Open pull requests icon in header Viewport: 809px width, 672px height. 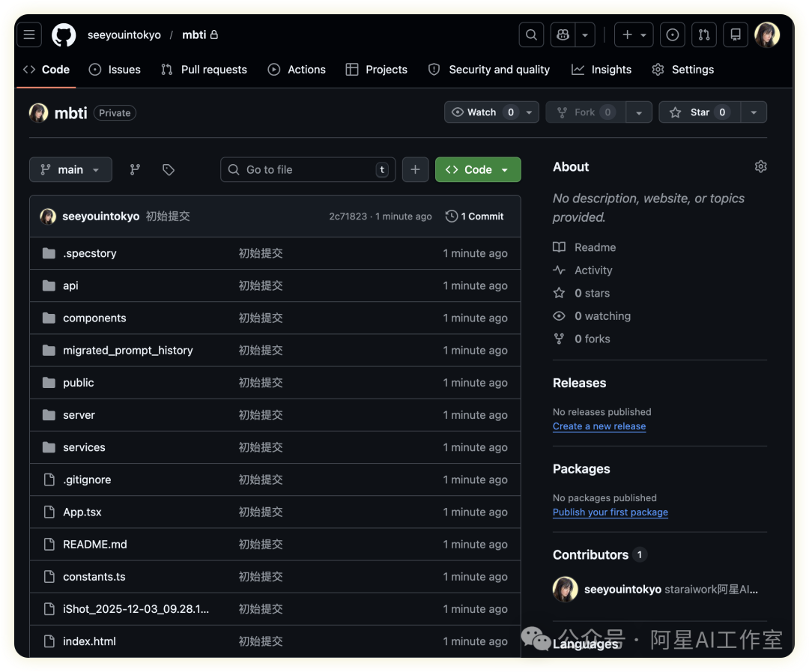704,34
